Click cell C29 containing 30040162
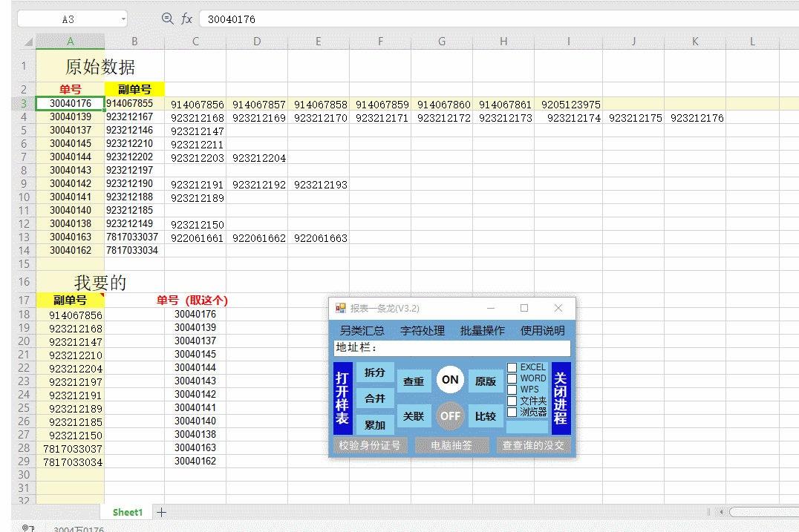799x532 pixels. 195,462
